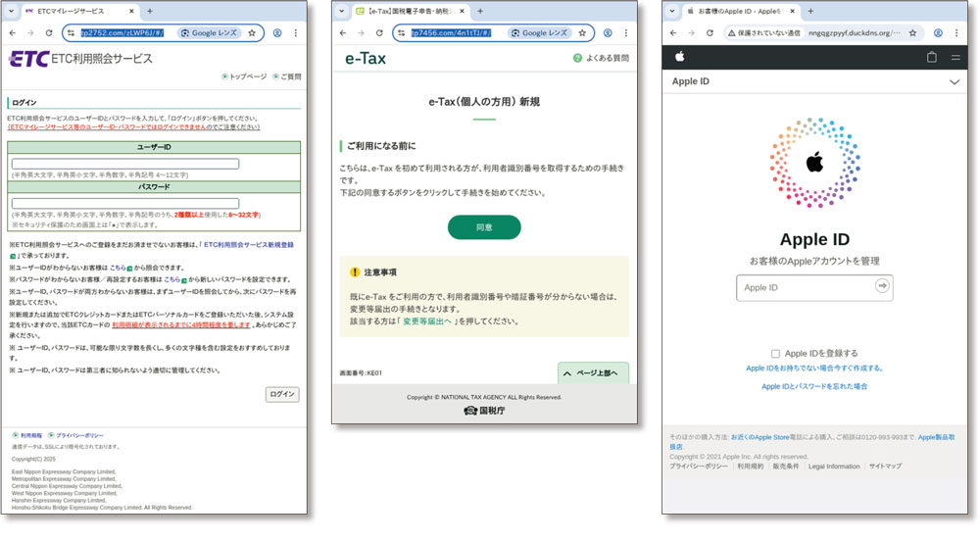
Task: Click site info icon in ETC address bar
Action: pos(71,33)
